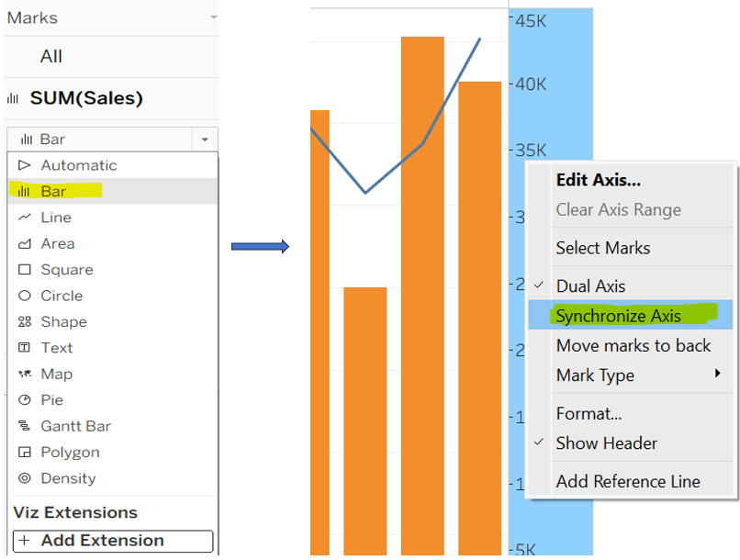Open Edit Axis from context menu
The height and width of the screenshot is (560, 740).
pyautogui.click(x=598, y=180)
